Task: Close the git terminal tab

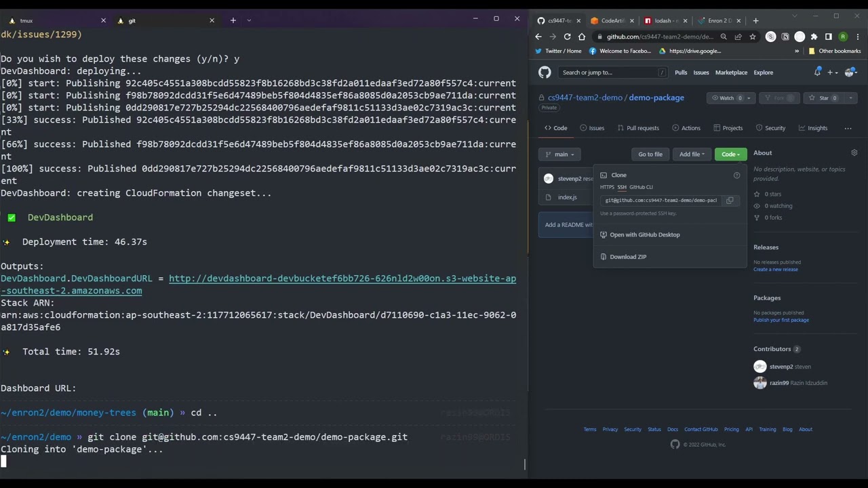Action: tap(212, 20)
